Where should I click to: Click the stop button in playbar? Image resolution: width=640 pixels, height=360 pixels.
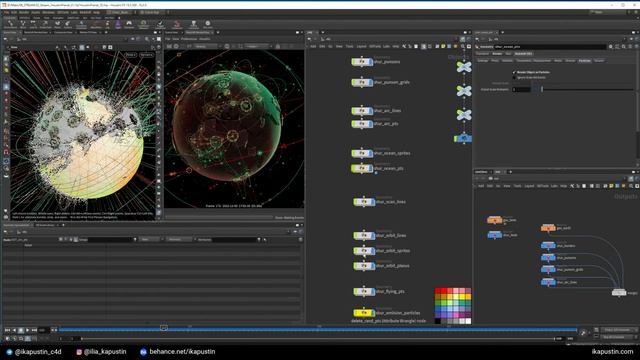point(21,330)
